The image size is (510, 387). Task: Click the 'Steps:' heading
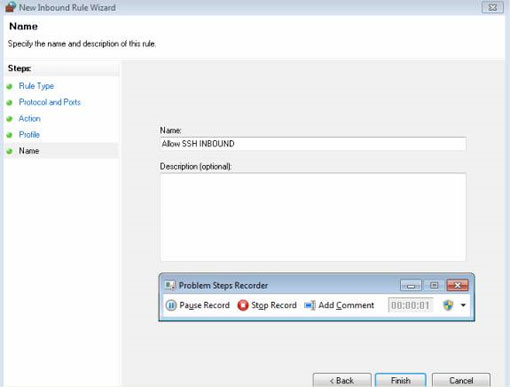[19, 68]
